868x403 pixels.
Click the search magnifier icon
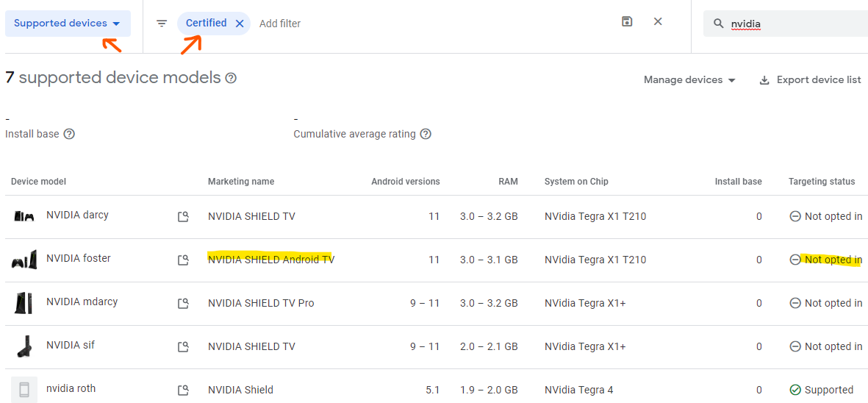click(719, 24)
